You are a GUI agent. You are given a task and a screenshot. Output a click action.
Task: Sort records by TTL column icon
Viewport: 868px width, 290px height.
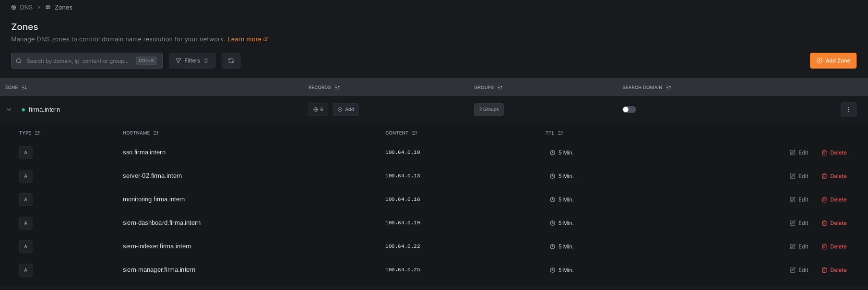pos(560,133)
